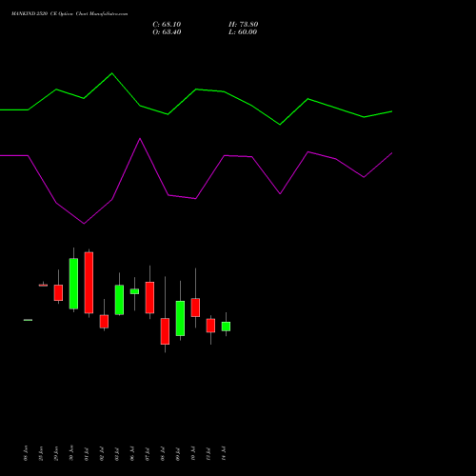
Task: Click the 01 Jul tall red candlestick
Action: (x=89, y=283)
